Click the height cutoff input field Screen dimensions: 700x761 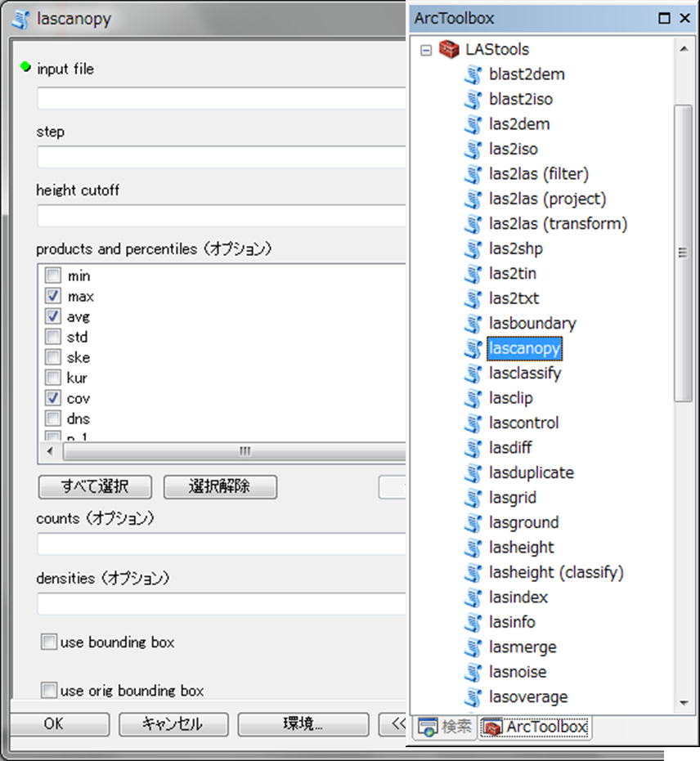point(221,217)
